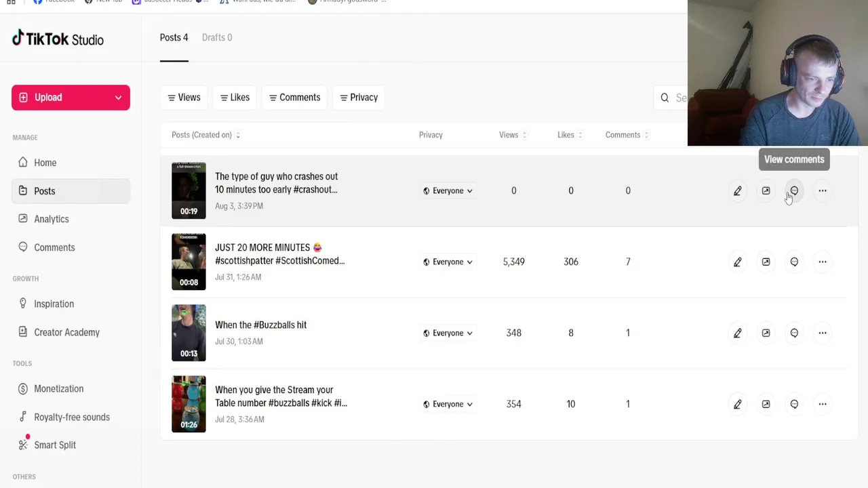Screen dimensions: 868x488
Task: Click thumbnail of 01:26 Table number video
Action: coord(189,404)
